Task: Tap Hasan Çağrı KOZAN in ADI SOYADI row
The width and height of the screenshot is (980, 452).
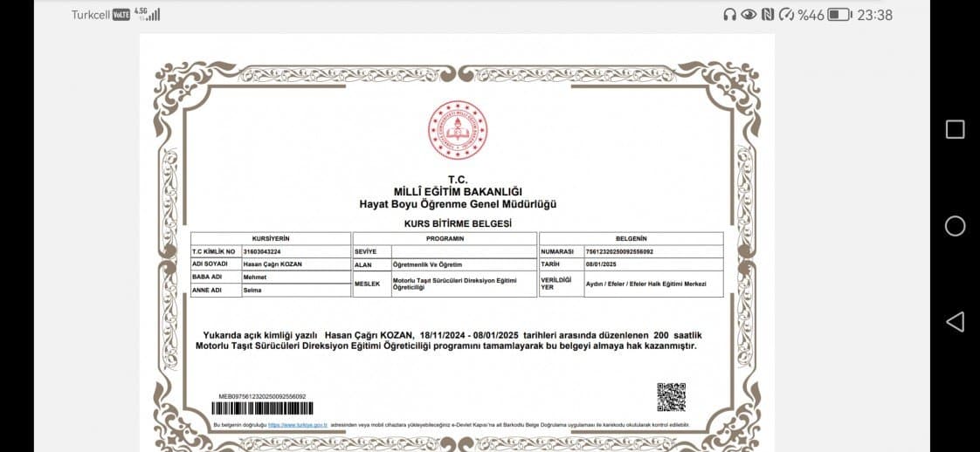Action: click(x=273, y=264)
